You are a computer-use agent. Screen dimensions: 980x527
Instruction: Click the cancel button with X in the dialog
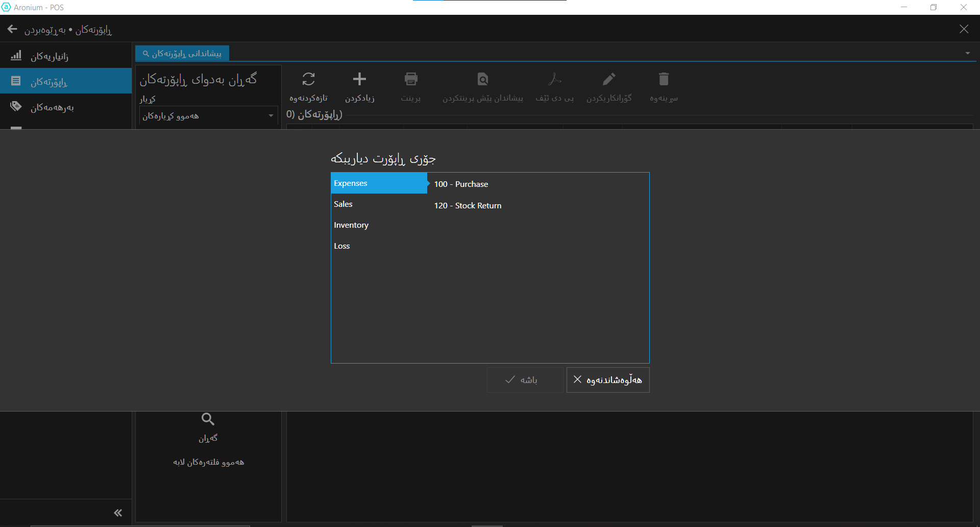607,380
